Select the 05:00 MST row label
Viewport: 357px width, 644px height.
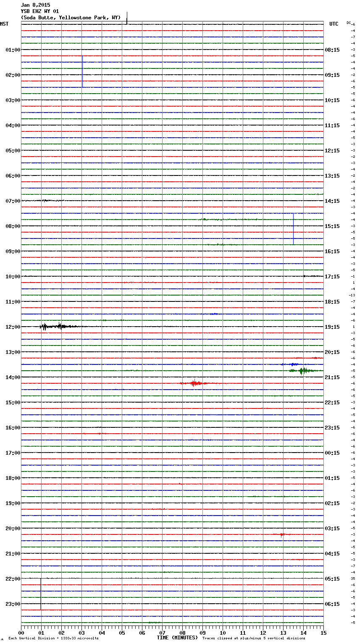(x=13, y=151)
